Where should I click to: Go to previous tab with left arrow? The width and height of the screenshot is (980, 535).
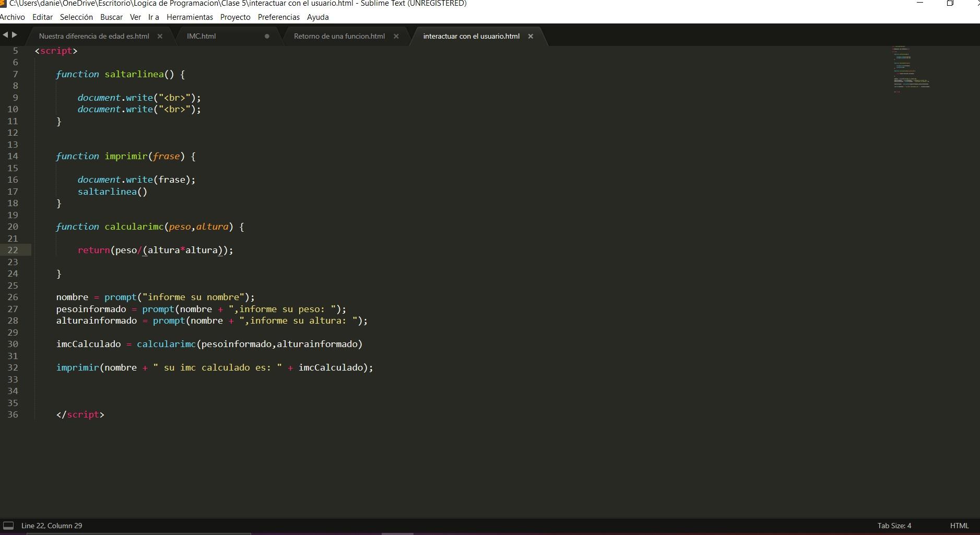pos(5,35)
